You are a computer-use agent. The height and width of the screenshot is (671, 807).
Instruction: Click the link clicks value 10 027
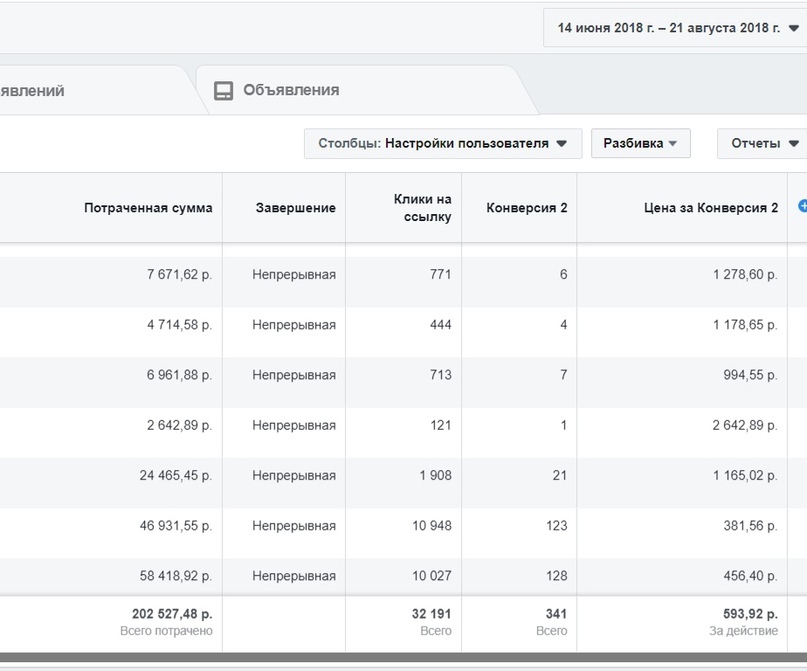click(x=432, y=575)
